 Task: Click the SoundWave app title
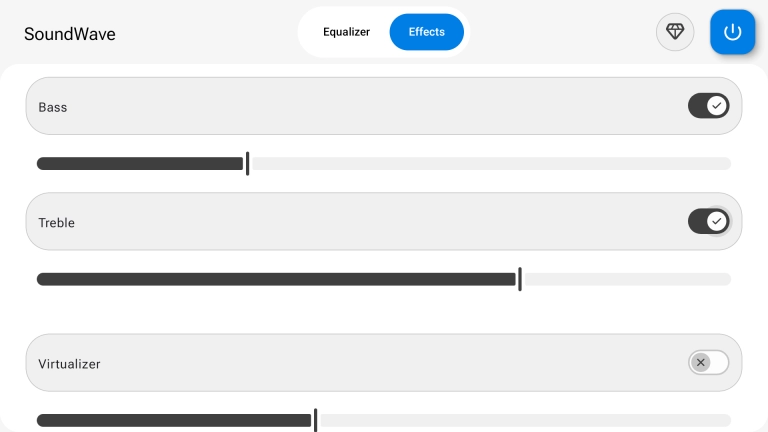(70, 33)
